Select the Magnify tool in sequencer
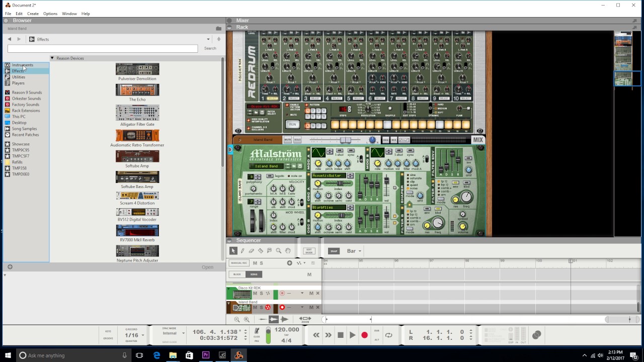The width and height of the screenshot is (644, 362). click(279, 251)
